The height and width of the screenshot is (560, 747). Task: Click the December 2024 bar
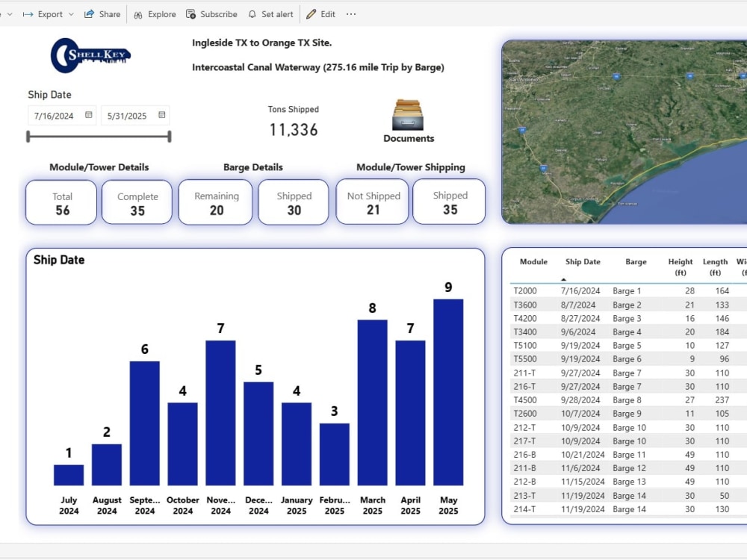pyautogui.click(x=258, y=434)
